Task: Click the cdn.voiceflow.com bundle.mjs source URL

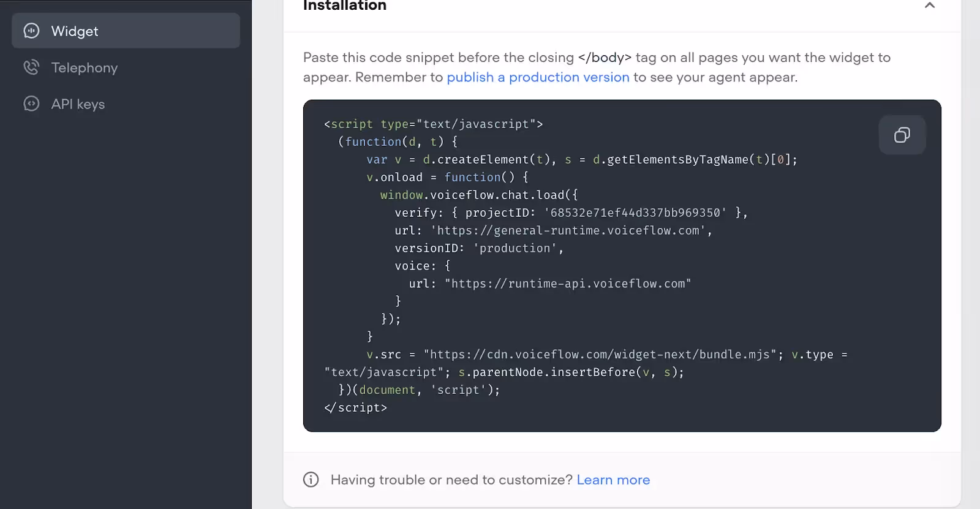Action: coord(600,355)
